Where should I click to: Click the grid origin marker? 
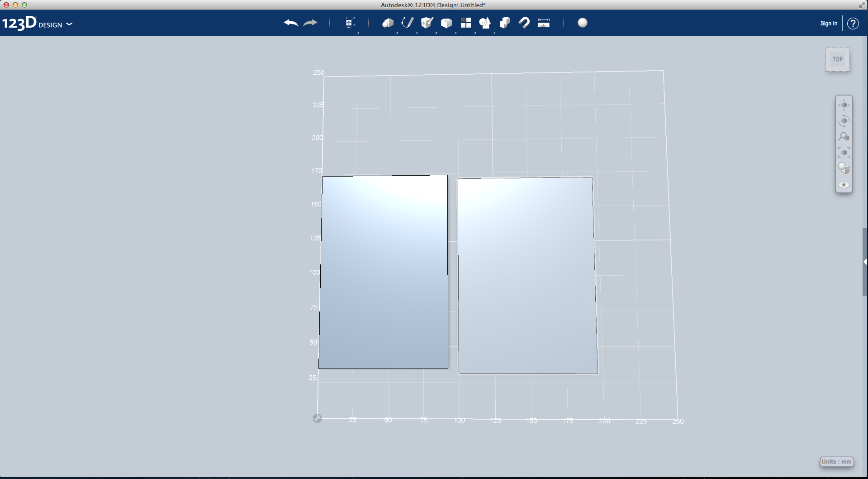tap(318, 418)
